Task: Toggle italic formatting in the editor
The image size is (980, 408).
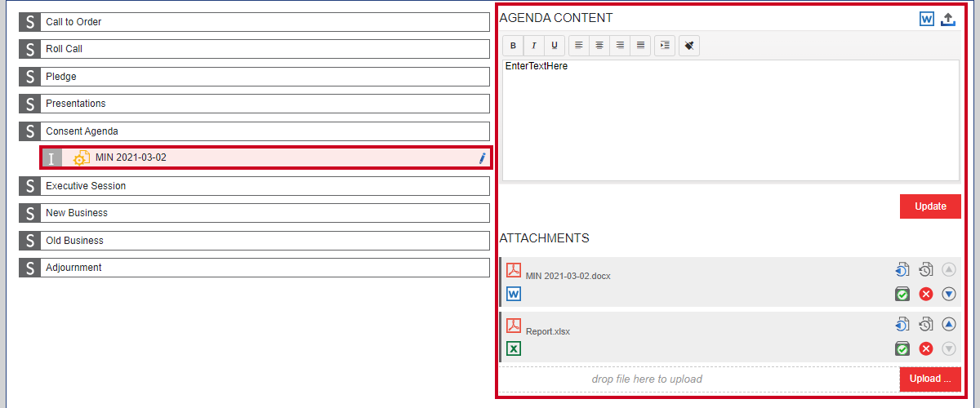Action: point(533,46)
